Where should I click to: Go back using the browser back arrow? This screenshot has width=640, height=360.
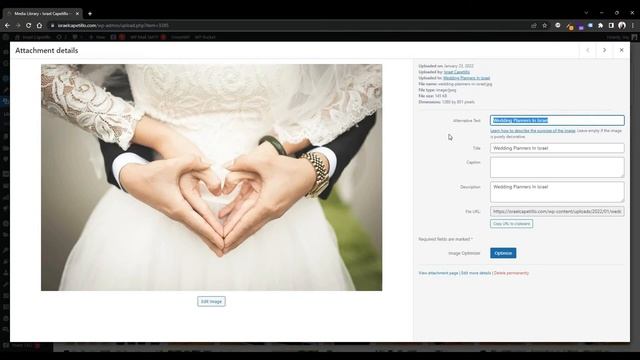[7, 25]
